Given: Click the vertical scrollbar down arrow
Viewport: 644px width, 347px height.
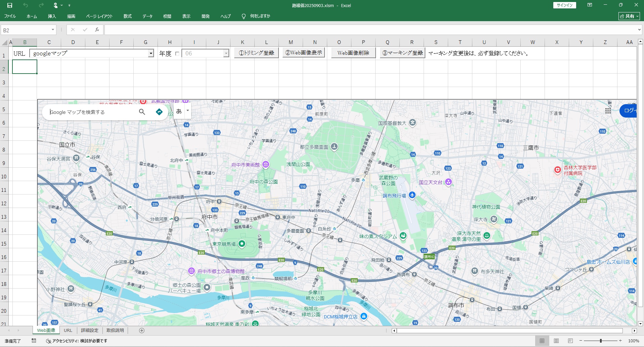Looking at the screenshot, I should point(640,323).
